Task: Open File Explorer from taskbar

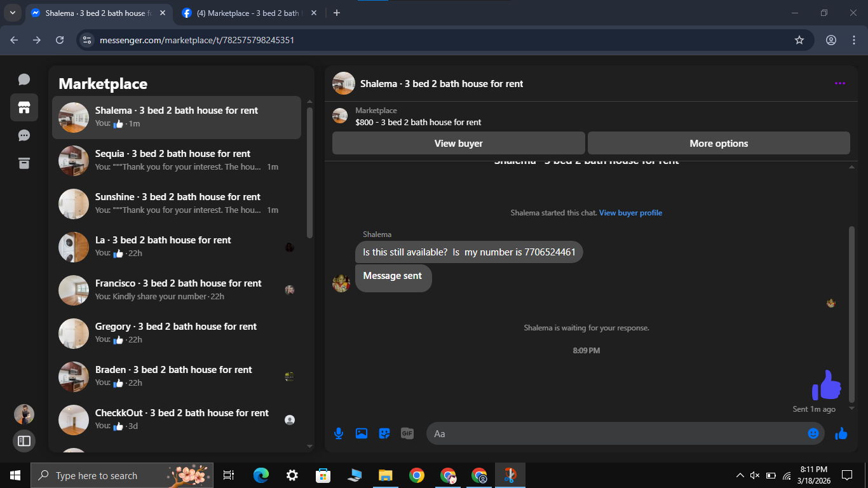Action: tap(386, 475)
